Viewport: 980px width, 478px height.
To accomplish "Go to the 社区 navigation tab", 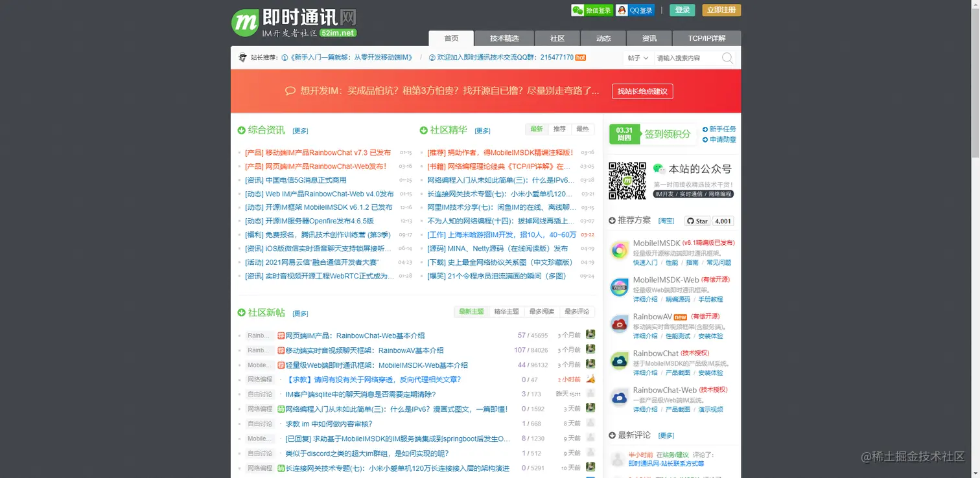I will 557,38.
